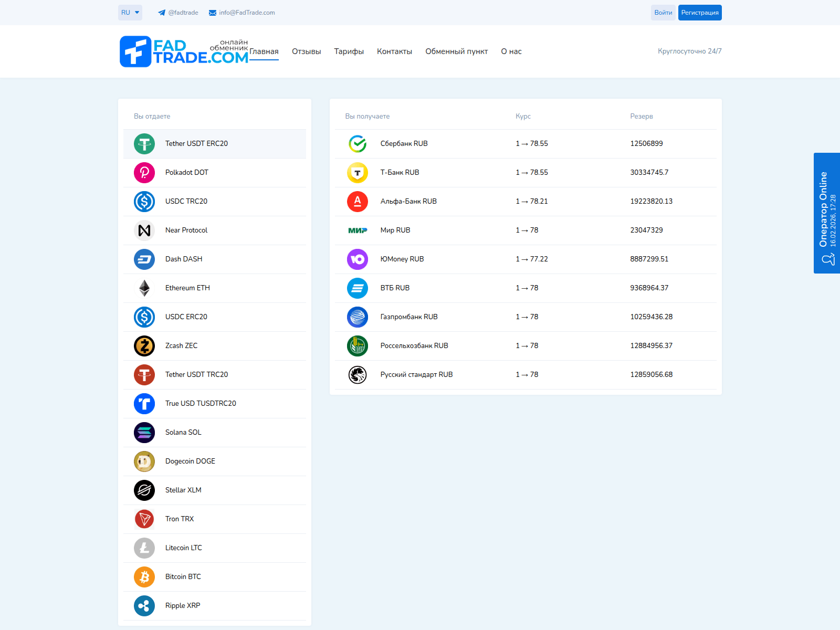The height and width of the screenshot is (630, 840).
Task: Choose ВТБ RUB option
Action: [395, 288]
